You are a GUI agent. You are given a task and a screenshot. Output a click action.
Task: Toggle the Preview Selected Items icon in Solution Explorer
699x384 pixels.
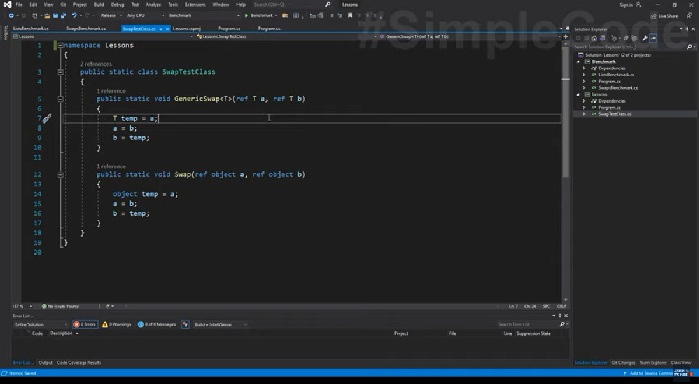coord(653,38)
